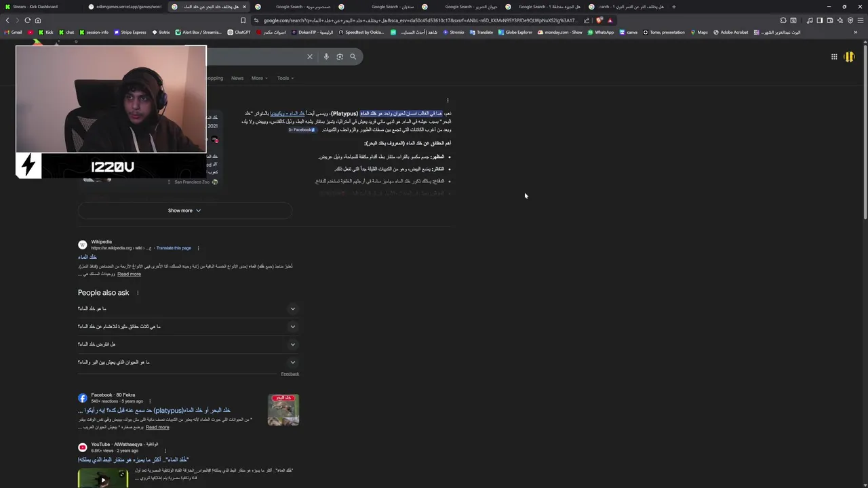Open AI overview three-dot options
This screenshot has height=488, width=868.
(x=448, y=100)
